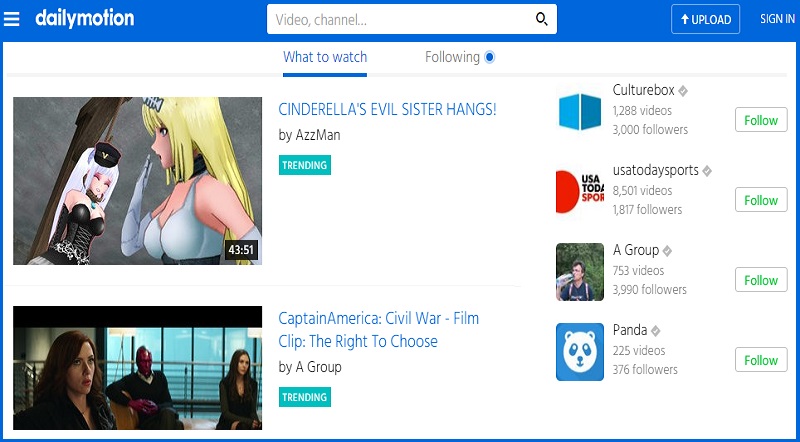Viewport: 800px width, 442px height.
Task: Open CINDERELLA'S EVIL SISTER HANGS! title link
Action: [387, 109]
